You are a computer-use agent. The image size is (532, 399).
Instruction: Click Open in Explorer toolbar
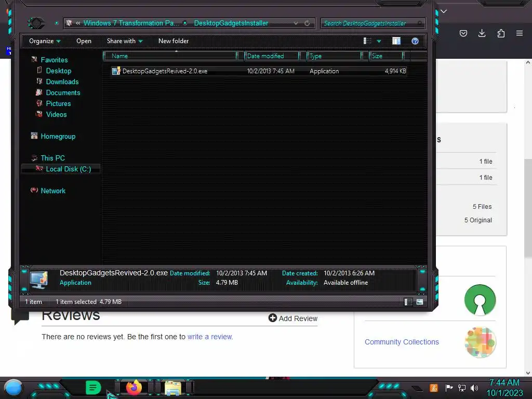point(84,41)
